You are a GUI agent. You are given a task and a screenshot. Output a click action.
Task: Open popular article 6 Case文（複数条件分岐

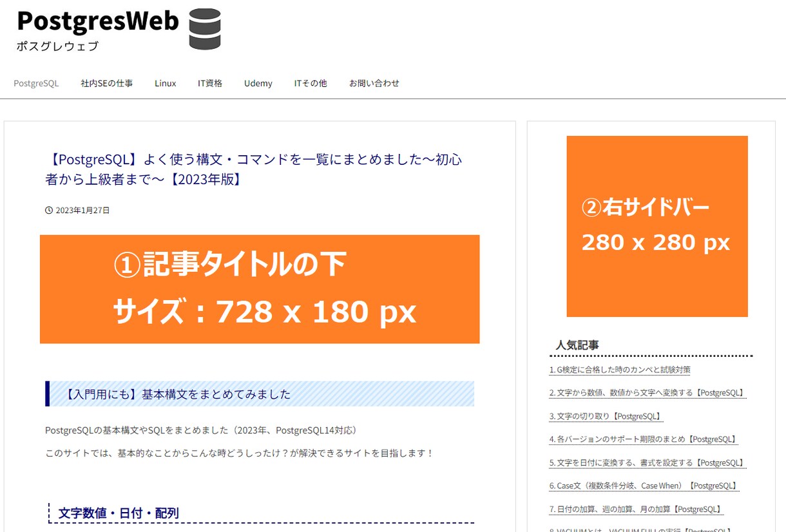pos(644,486)
